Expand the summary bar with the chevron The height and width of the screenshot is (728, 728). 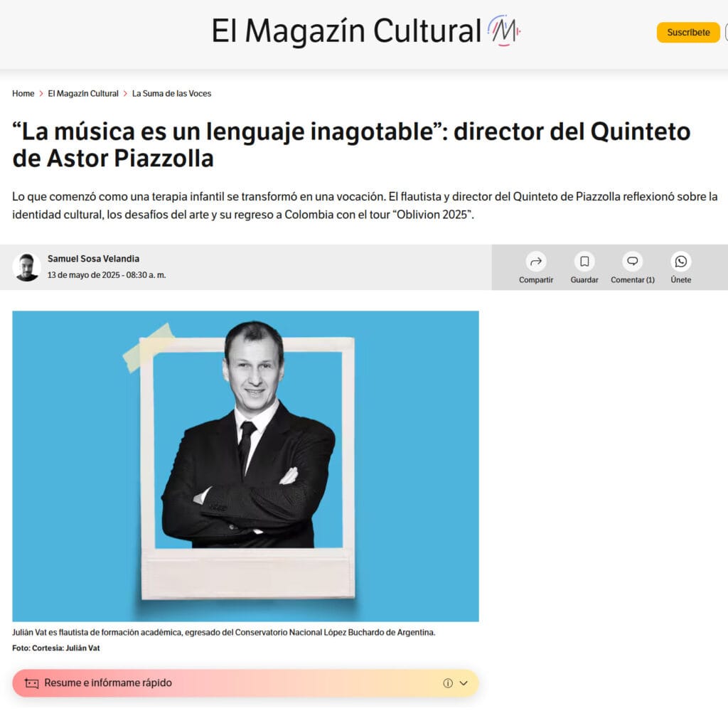(464, 683)
